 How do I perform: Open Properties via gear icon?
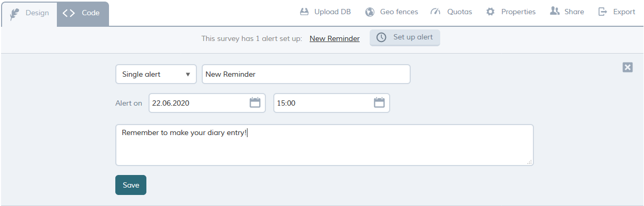pyautogui.click(x=490, y=12)
